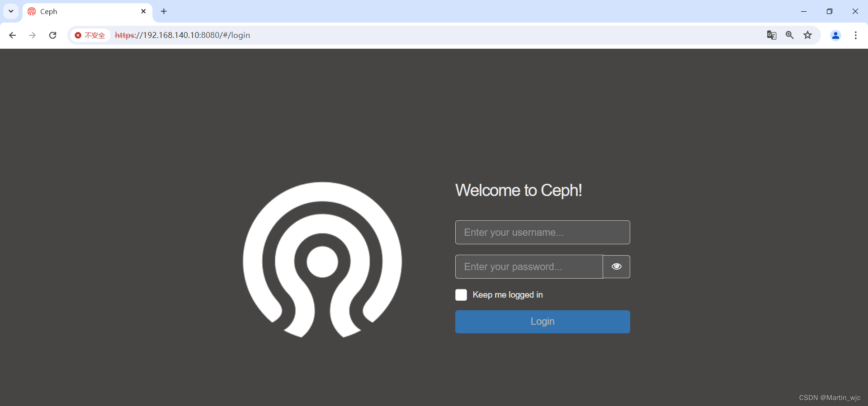
Task: Show password using the eye icon
Action: tap(617, 266)
